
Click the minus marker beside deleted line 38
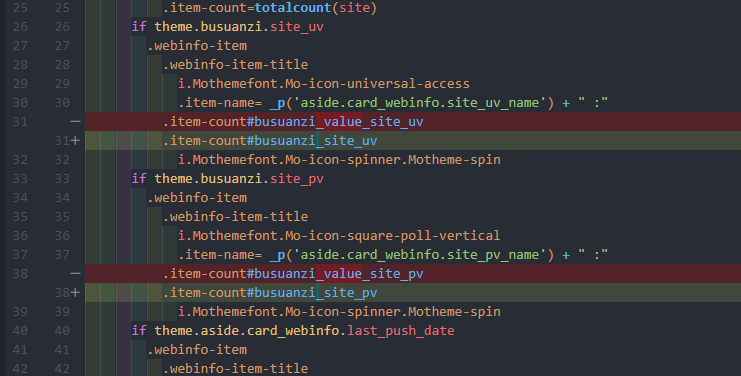[x=75, y=273]
